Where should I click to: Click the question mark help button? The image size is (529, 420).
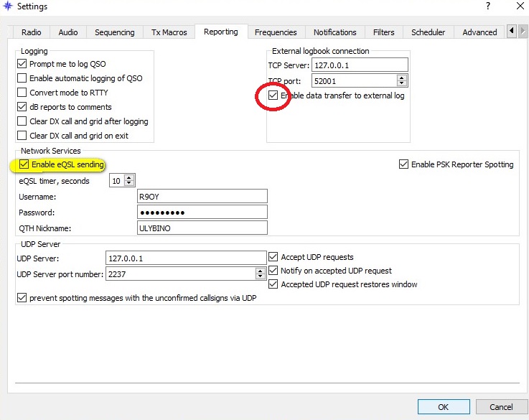[488, 6]
